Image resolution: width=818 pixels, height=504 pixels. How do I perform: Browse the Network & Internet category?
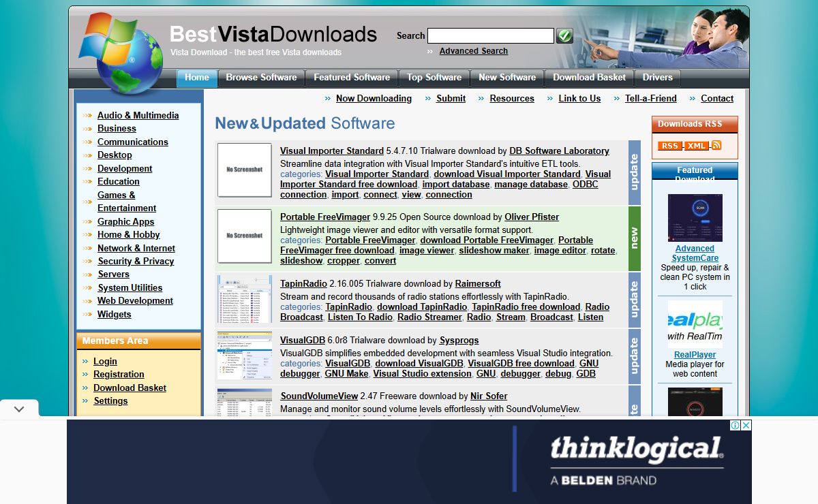click(x=136, y=249)
